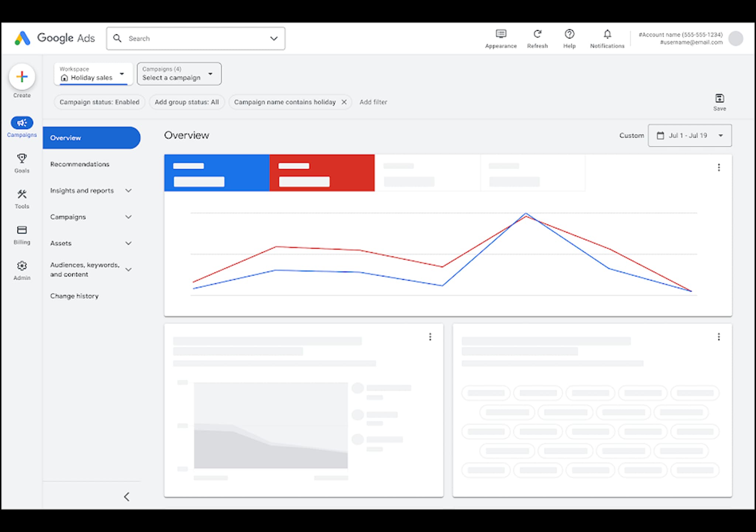Open the Notifications bell
The image size is (756, 532).
(x=607, y=34)
